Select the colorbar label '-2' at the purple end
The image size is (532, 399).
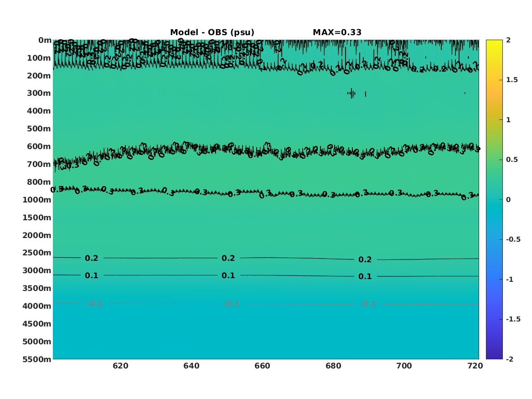(x=510, y=359)
